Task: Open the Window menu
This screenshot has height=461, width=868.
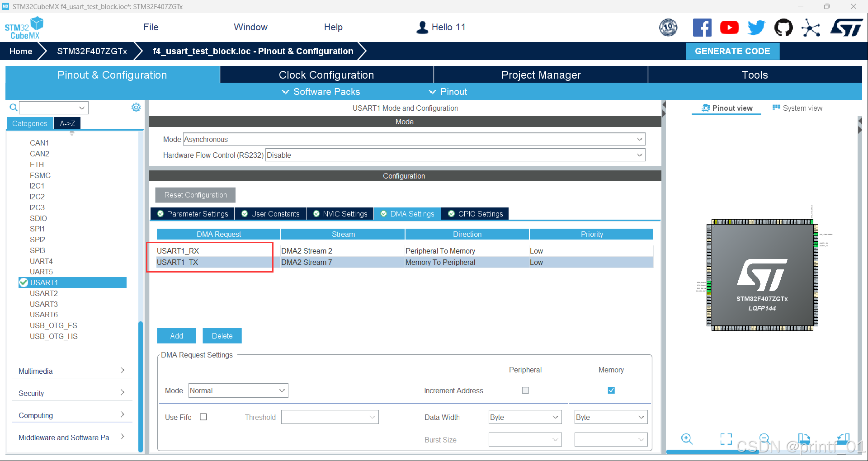Action: [x=250, y=27]
